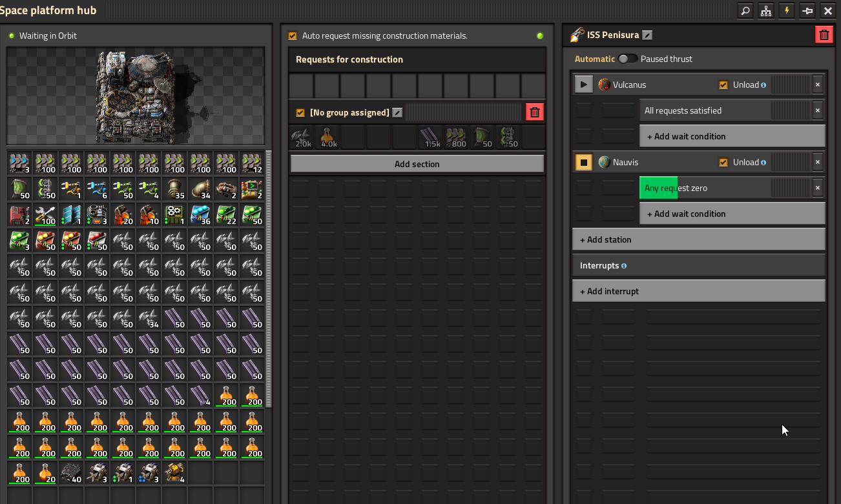Click the platform preview thumbnail image

pyautogui.click(x=136, y=96)
